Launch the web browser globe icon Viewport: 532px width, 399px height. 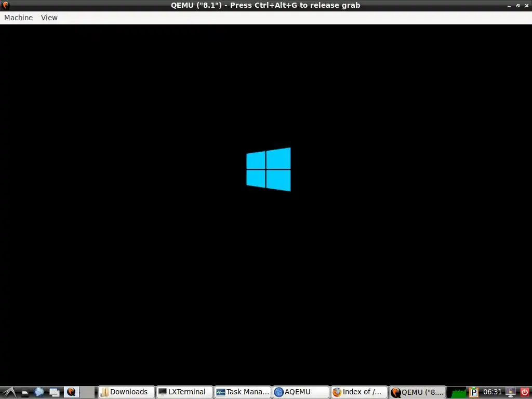[39, 392]
